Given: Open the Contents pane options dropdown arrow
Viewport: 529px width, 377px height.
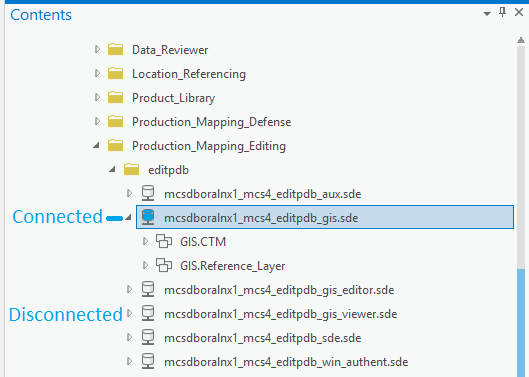Looking at the screenshot, I should (x=486, y=14).
